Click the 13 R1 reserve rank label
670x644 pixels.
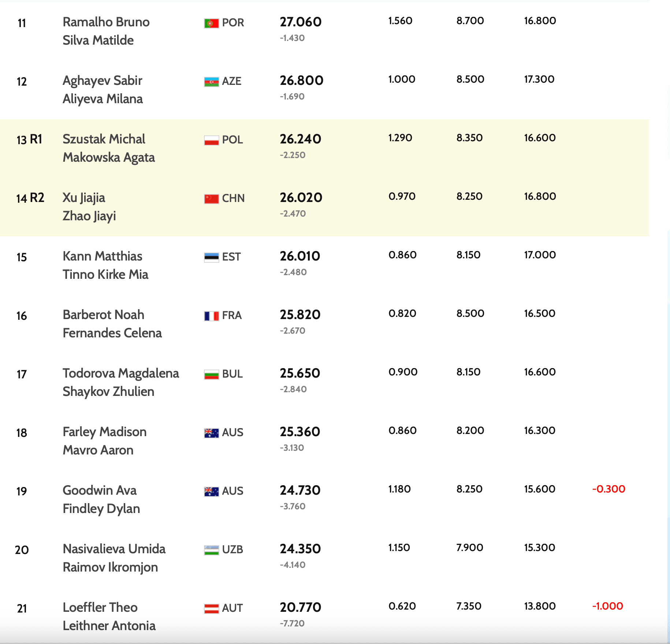29,139
